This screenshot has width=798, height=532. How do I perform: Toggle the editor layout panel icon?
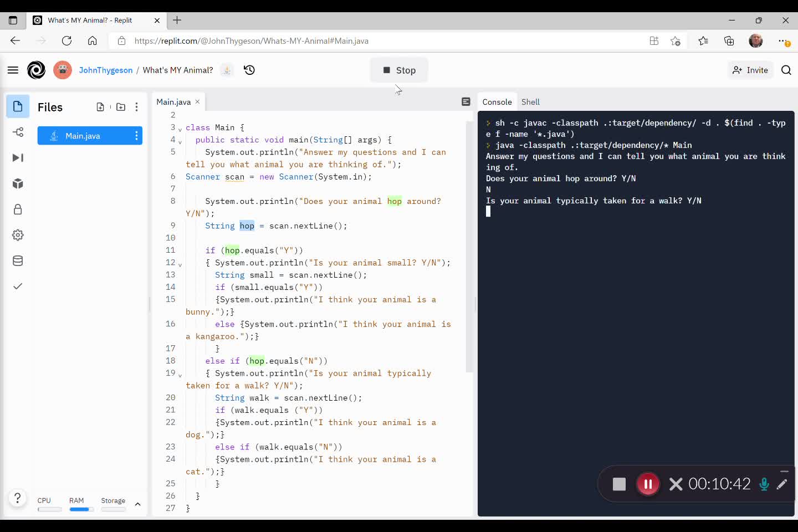click(466, 101)
